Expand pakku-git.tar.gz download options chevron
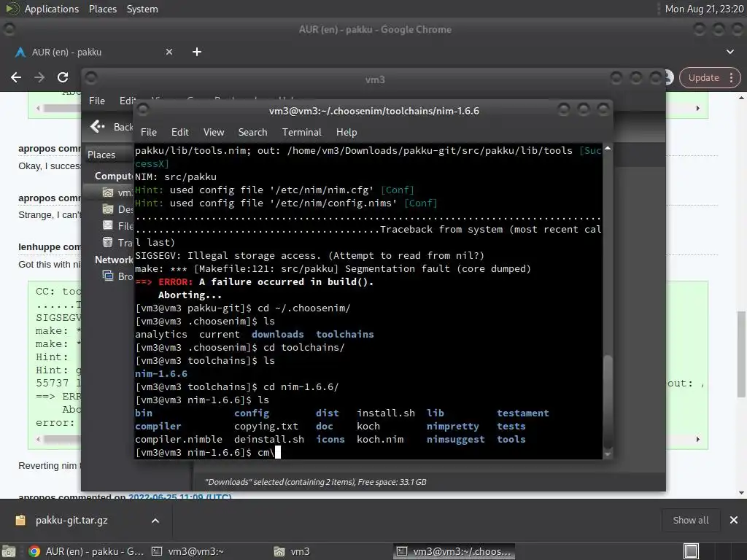 pyautogui.click(x=155, y=521)
